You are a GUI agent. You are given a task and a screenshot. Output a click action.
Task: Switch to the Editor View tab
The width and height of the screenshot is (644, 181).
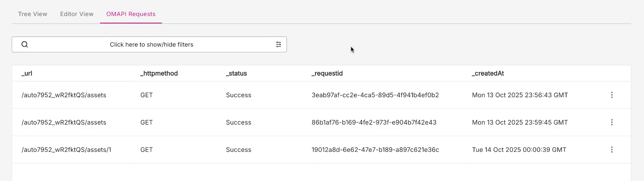click(x=77, y=14)
